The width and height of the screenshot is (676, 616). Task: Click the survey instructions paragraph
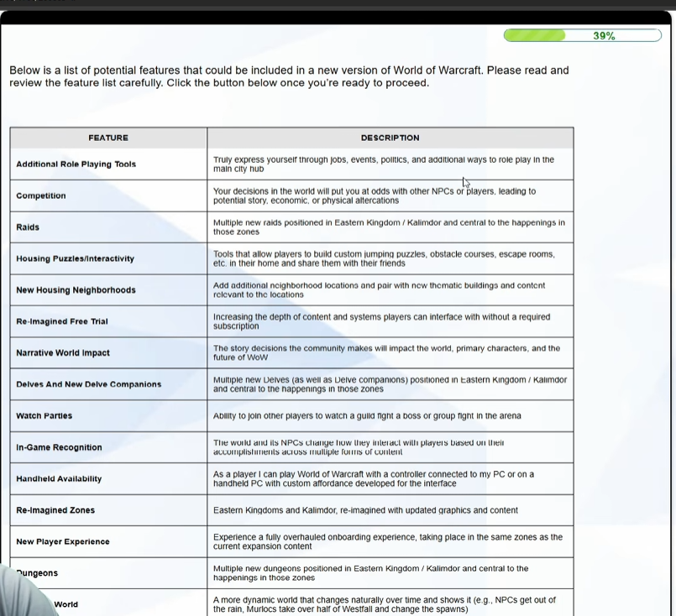coord(289,76)
